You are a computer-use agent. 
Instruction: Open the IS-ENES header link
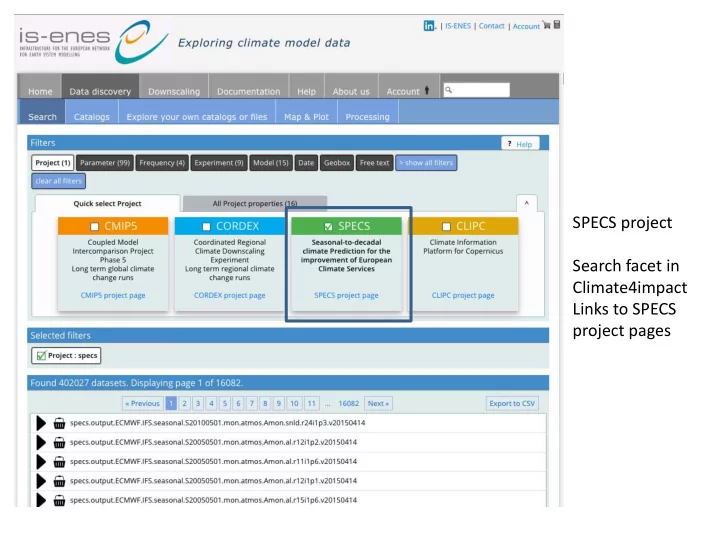tap(458, 26)
